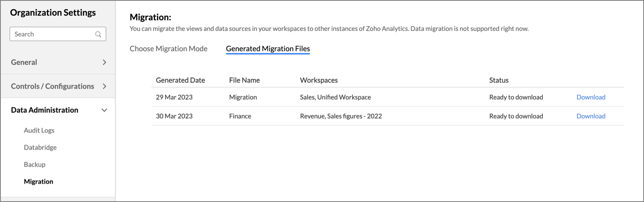Image resolution: width=644 pixels, height=202 pixels.
Task: Switch to Generated Migration Files tab
Action: (x=268, y=49)
